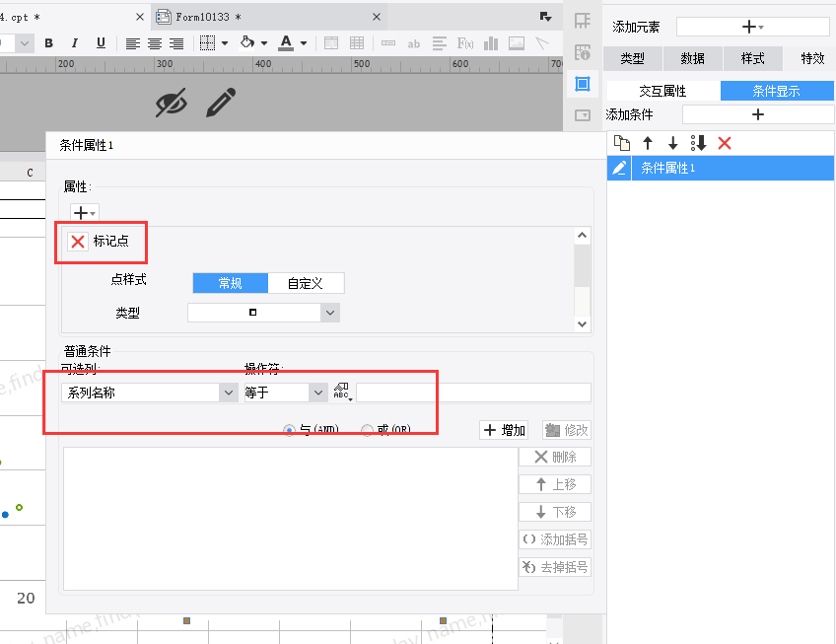Switch to 样式 tab
Screen dimensions: 836x644
(x=753, y=59)
